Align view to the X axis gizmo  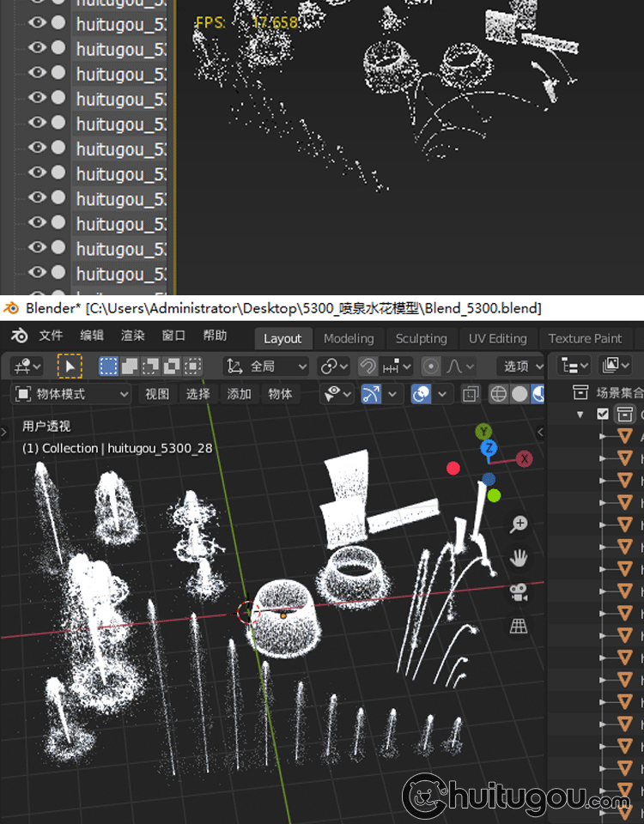(524, 458)
